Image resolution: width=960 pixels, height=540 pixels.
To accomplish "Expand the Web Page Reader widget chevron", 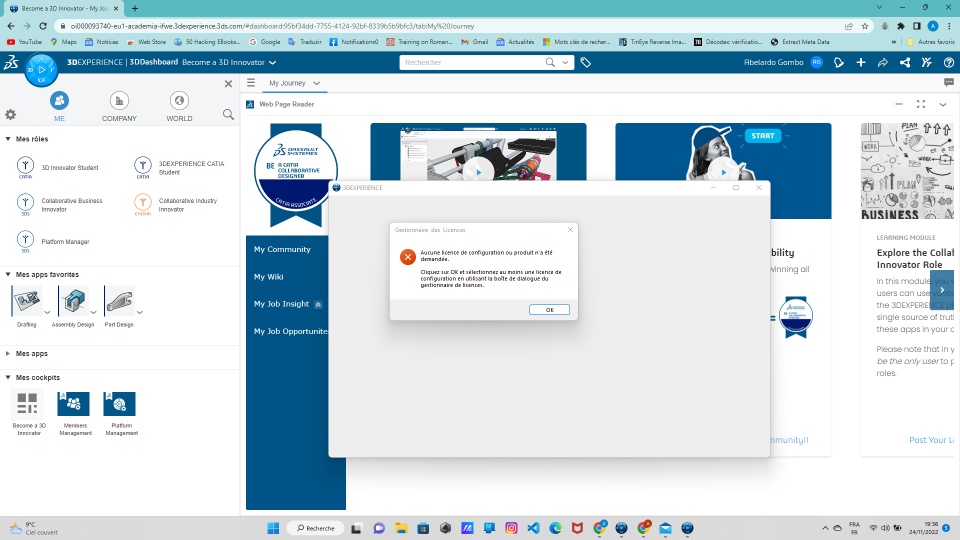I will tap(943, 105).
